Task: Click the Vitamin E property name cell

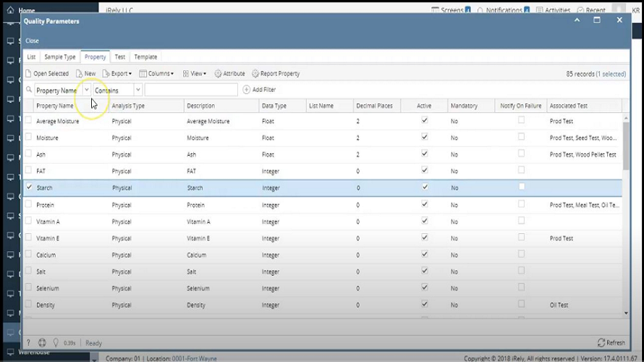Action: click(x=48, y=238)
